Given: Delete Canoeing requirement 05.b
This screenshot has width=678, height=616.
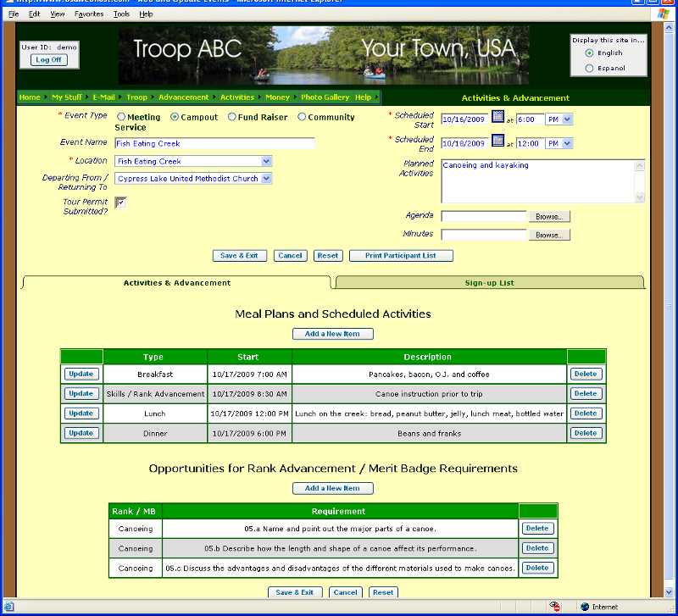Looking at the screenshot, I should [537, 547].
